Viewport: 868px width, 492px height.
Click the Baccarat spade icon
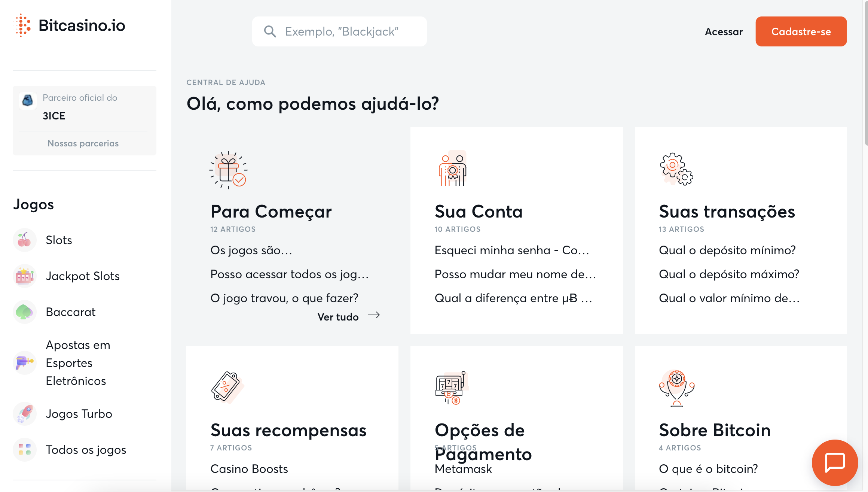point(25,312)
